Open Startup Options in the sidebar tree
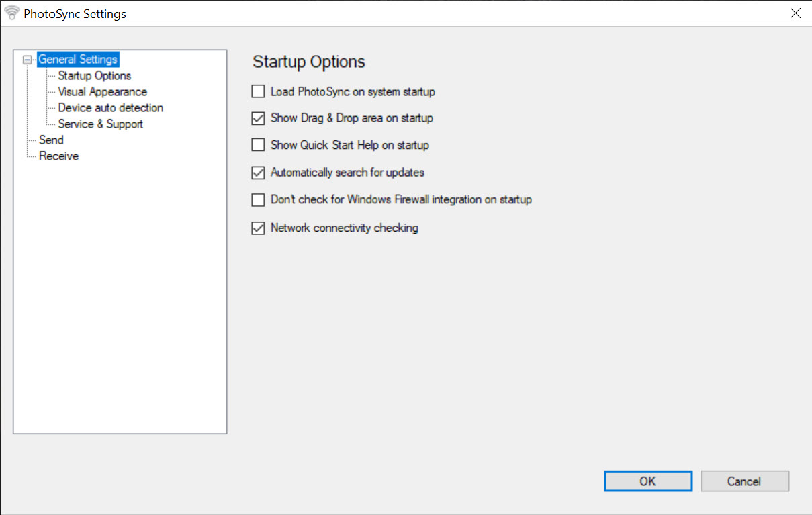This screenshot has width=812, height=515. (94, 76)
